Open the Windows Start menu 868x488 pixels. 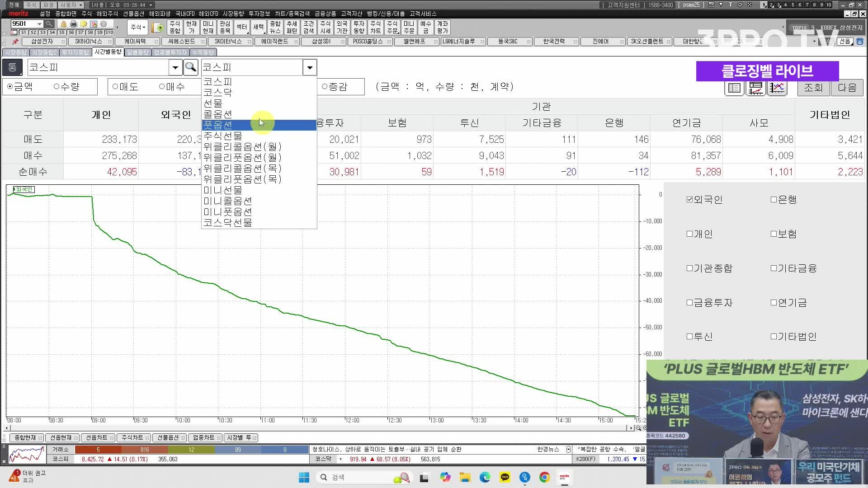304,477
